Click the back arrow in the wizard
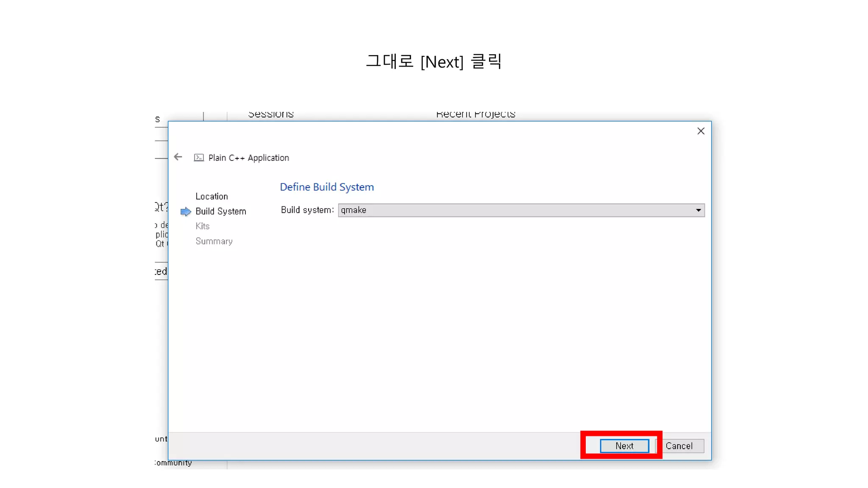Viewport: 868px width, 488px height. point(178,157)
